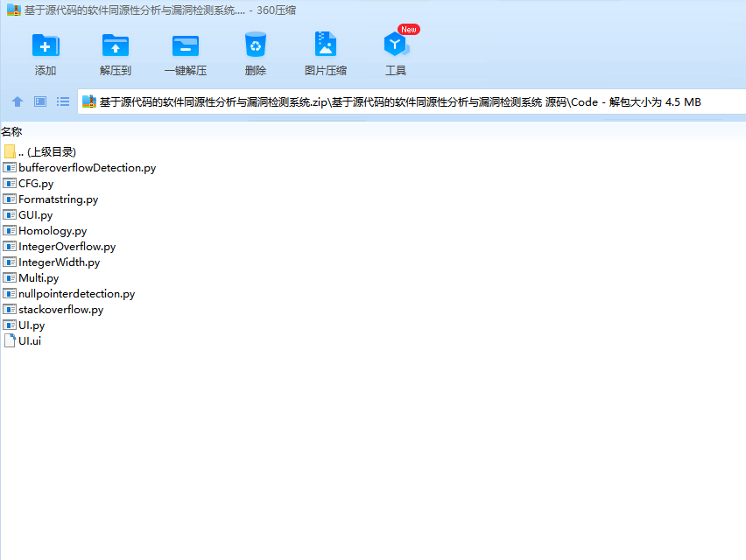This screenshot has height=560, width=746.
Task: Click the 一键解压 one-click extract icon
Action: [185, 45]
